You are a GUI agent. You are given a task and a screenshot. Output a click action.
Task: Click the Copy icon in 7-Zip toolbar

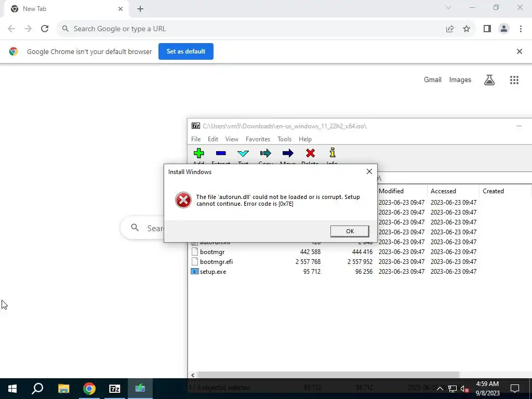(x=265, y=153)
